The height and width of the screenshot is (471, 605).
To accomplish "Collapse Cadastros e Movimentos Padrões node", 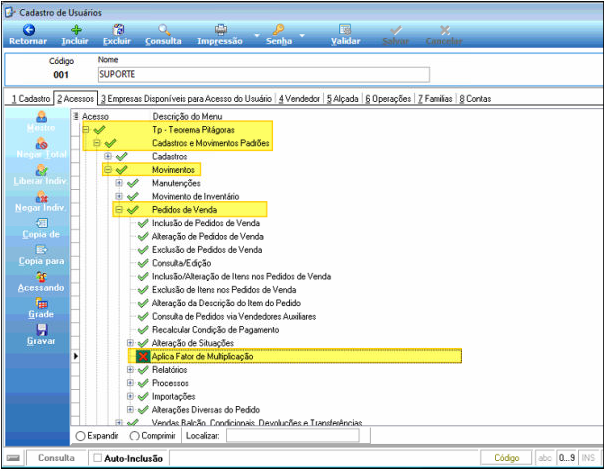I will click(x=97, y=143).
